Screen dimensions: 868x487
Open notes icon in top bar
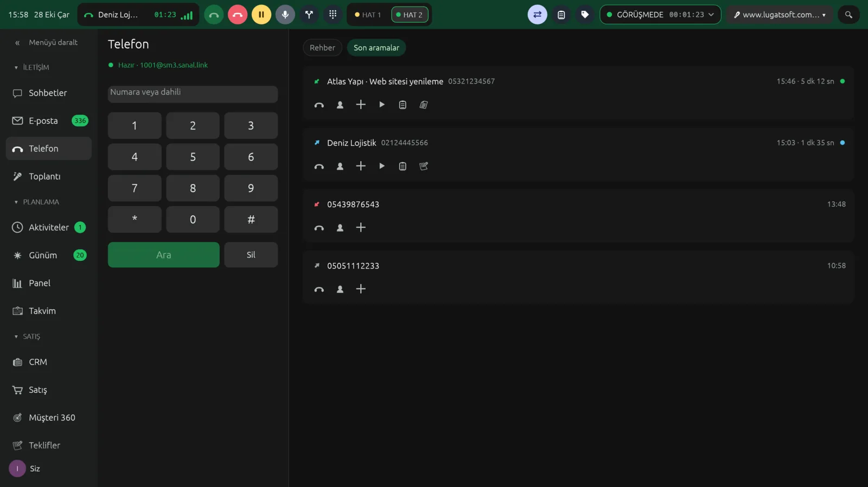tap(561, 15)
